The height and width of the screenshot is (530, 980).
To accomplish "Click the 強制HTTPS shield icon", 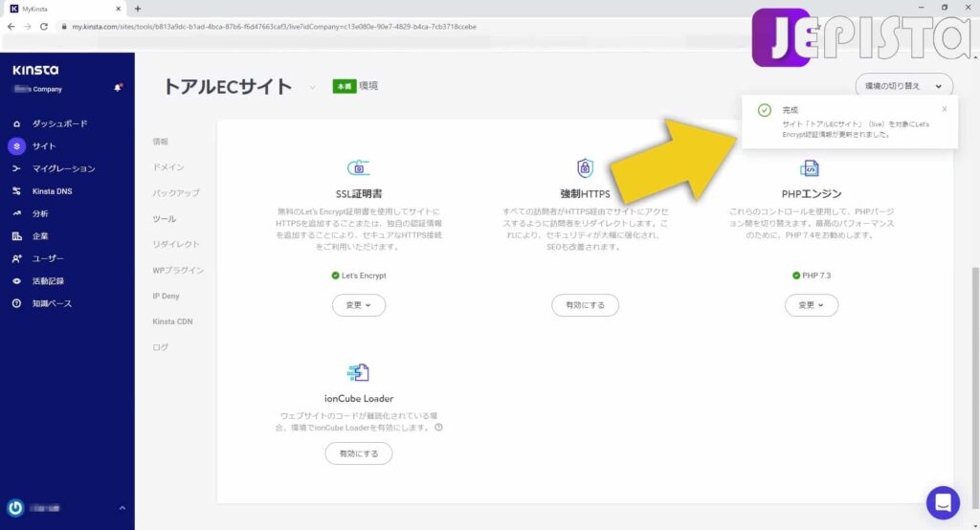I will (x=585, y=167).
